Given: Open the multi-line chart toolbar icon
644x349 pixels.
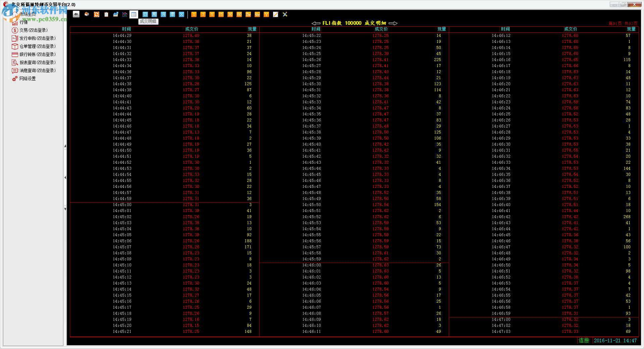Looking at the screenshot, I should point(125,14).
